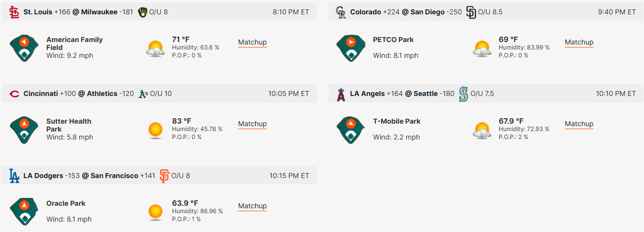Image resolution: width=644 pixels, height=232 pixels.
Task: Open Matchup link for LA Dodgers @ San Francisco
Action: pos(252,206)
